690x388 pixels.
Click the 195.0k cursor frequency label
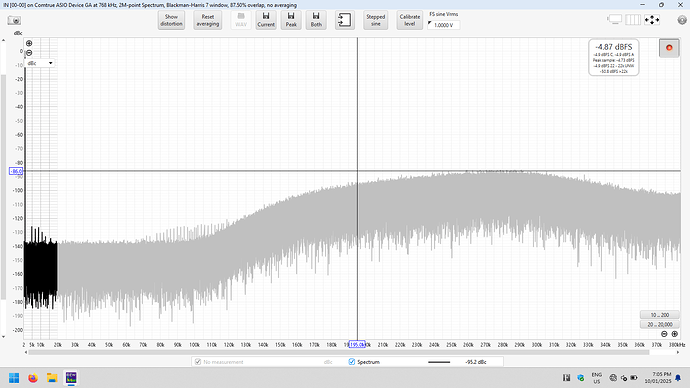click(357, 344)
